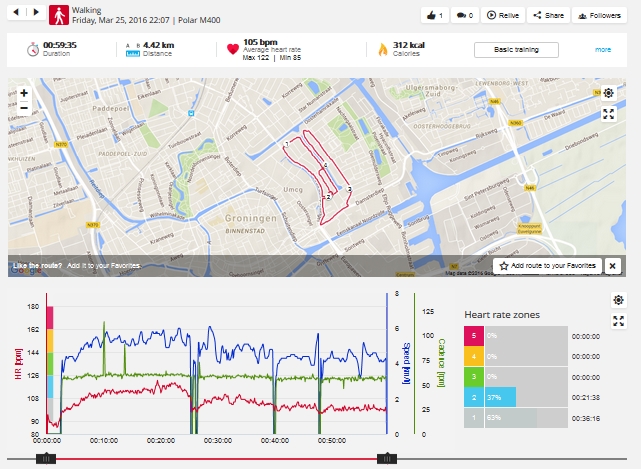Click the right timeline range handle

pyautogui.click(x=386, y=458)
